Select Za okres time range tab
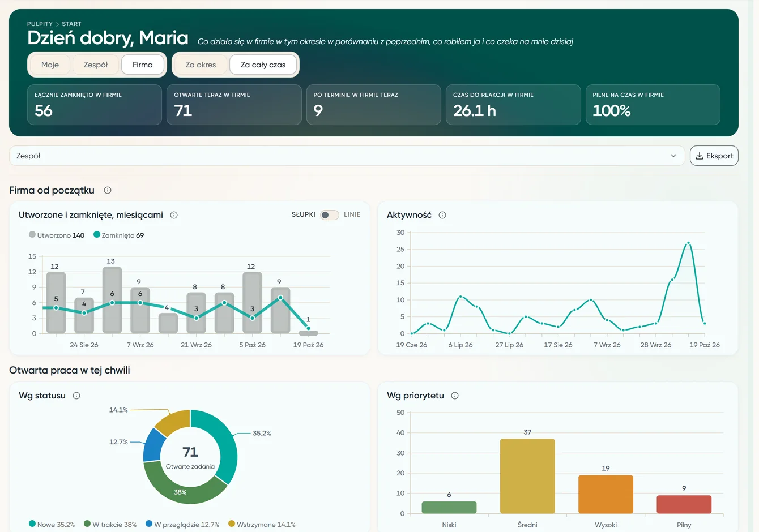 (201, 65)
